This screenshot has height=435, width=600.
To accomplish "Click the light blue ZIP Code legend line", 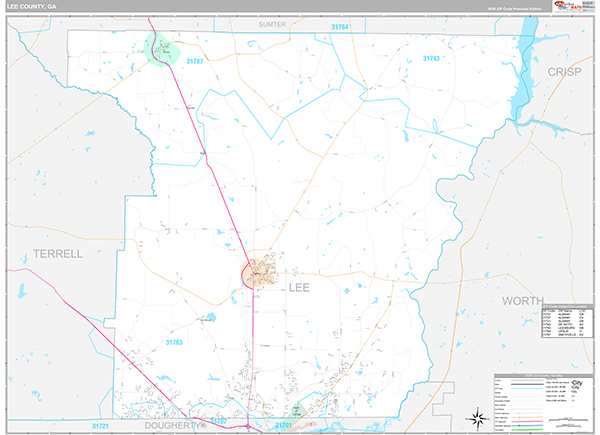I will pos(527,388).
